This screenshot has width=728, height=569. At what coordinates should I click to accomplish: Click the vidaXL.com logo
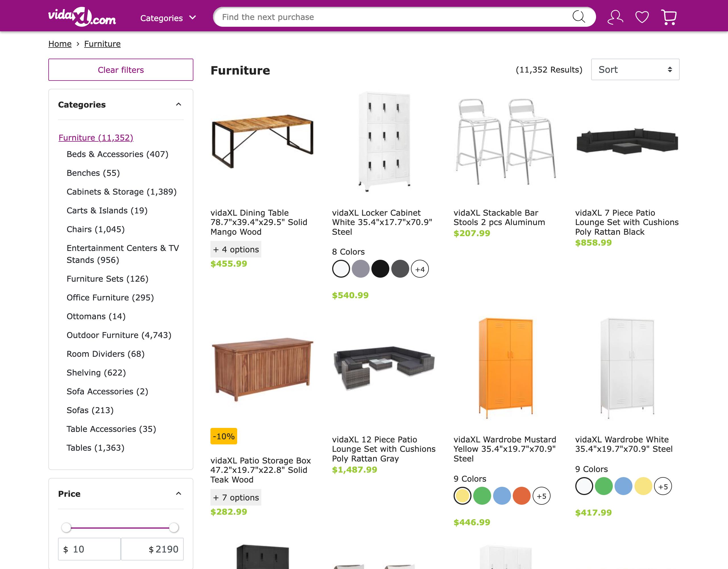[x=82, y=17]
